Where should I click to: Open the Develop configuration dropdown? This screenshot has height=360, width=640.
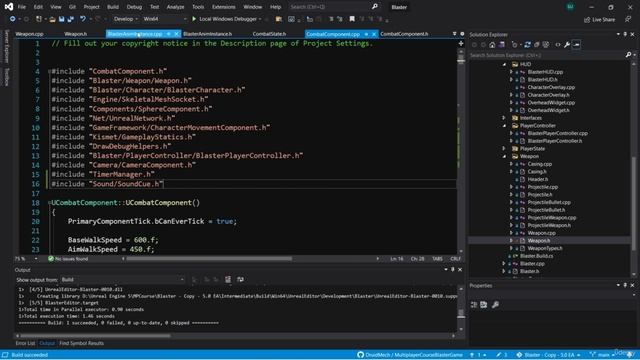(125, 19)
